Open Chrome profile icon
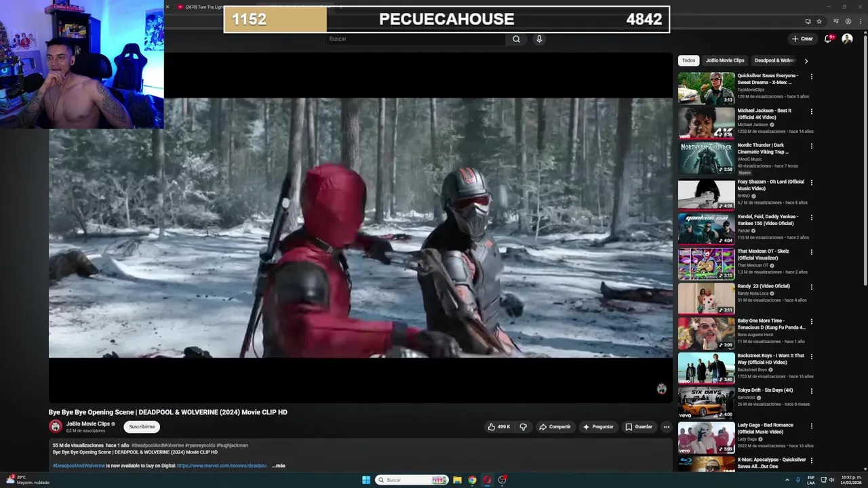The height and width of the screenshot is (488, 868). coord(848,21)
